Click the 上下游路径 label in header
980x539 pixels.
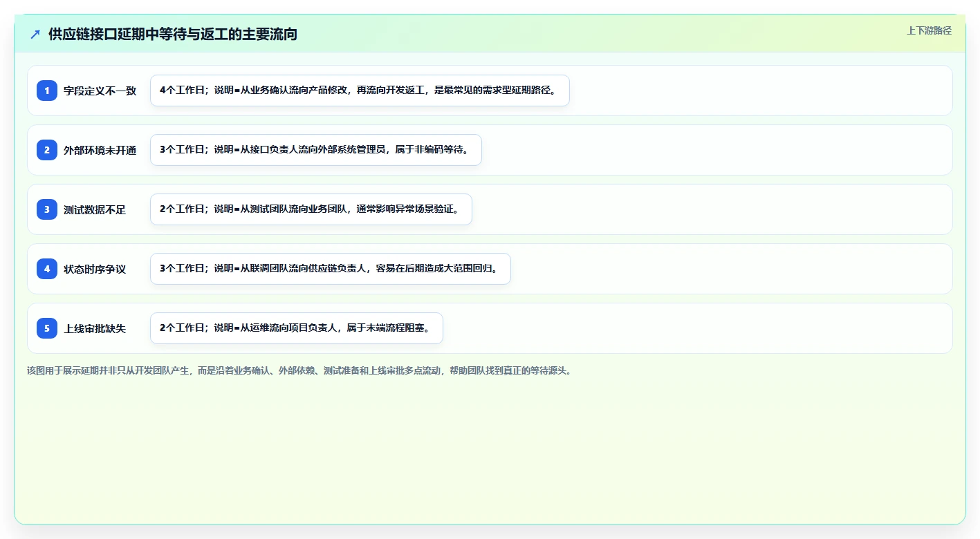(x=929, y=30)
